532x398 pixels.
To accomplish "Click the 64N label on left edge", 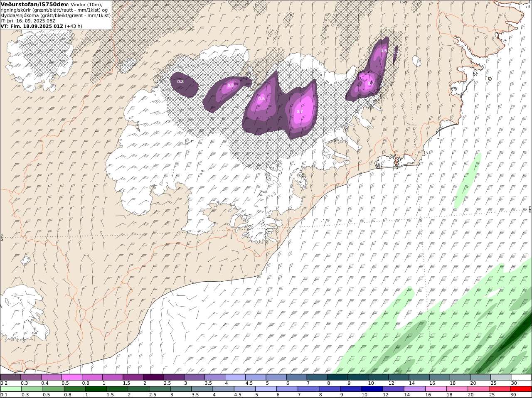I will [x=2, y=237].
